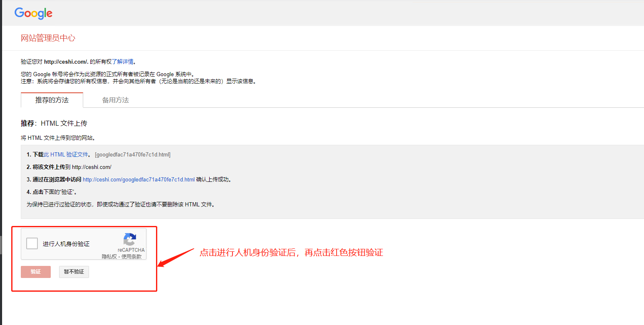Open the 备用方法 tab

pos(116,100)
